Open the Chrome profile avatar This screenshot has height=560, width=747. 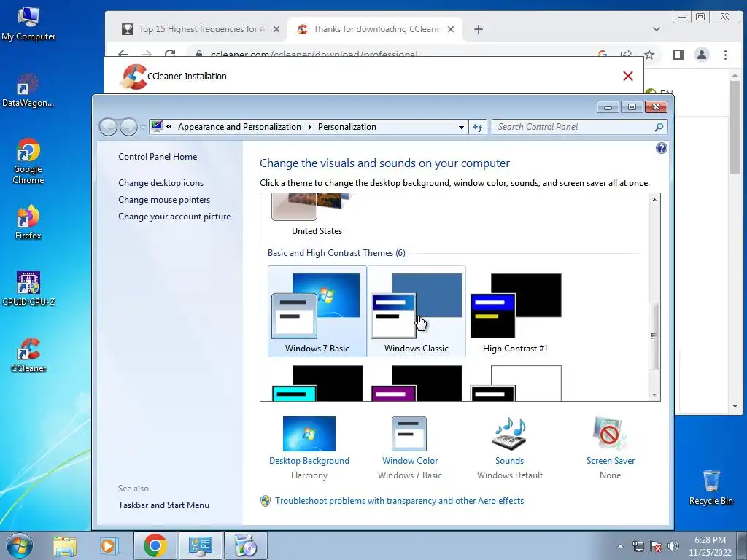point(701,55)
